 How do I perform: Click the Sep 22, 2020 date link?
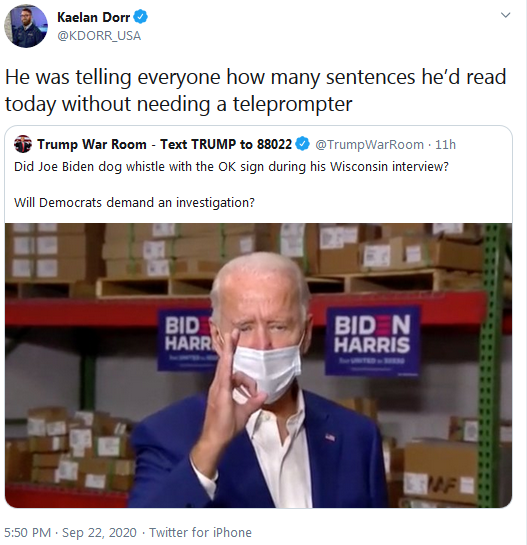point(99,532)
